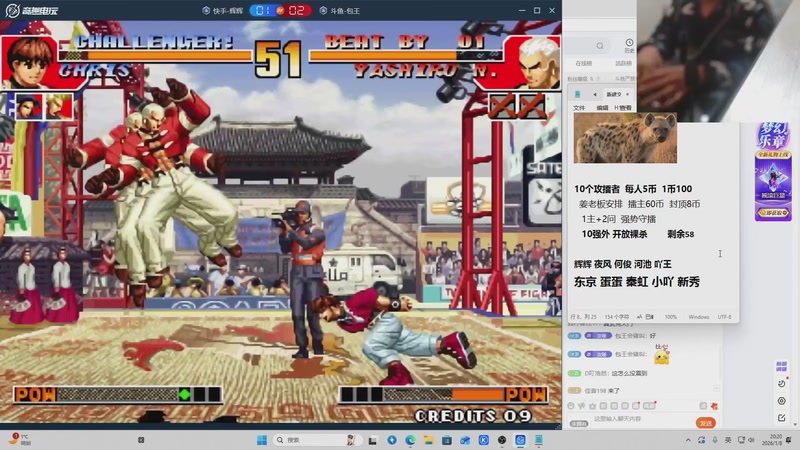Click the chat message input field
Viewport: 800px width, 450px height.
tap(641, 419)
